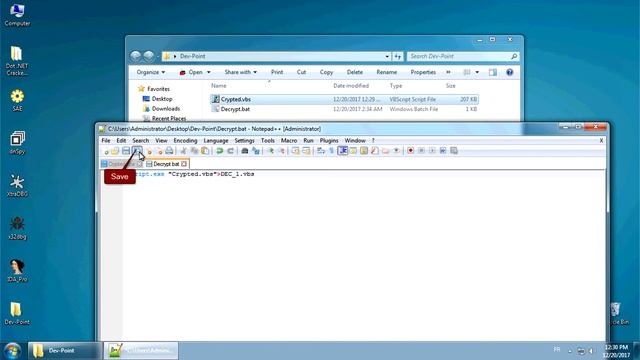Expand the Share with dropdown
Image resolution: width=640 pixels, height=360 pixels.
coord(240,72)
